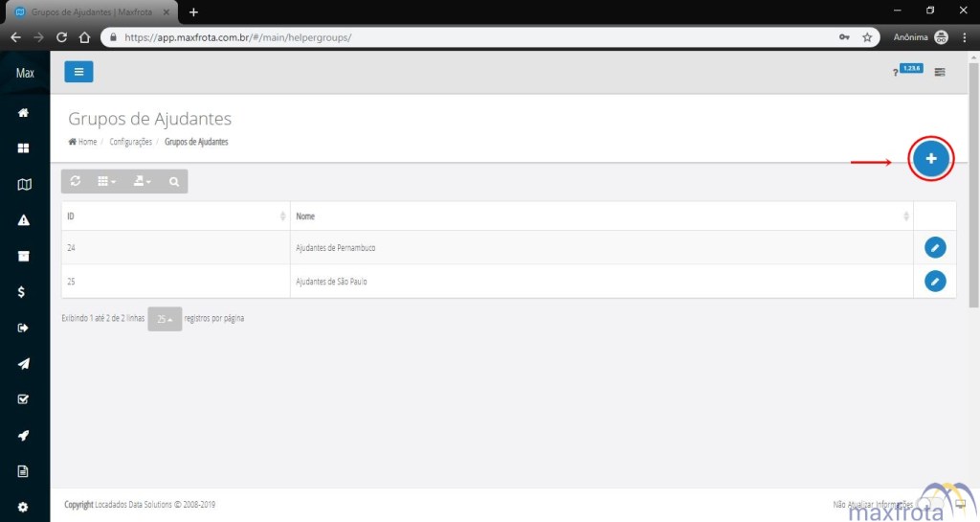Viewport: 980px width, 522px height.
Task: Open the map icon in the sidebar
Action: (24, 185)
